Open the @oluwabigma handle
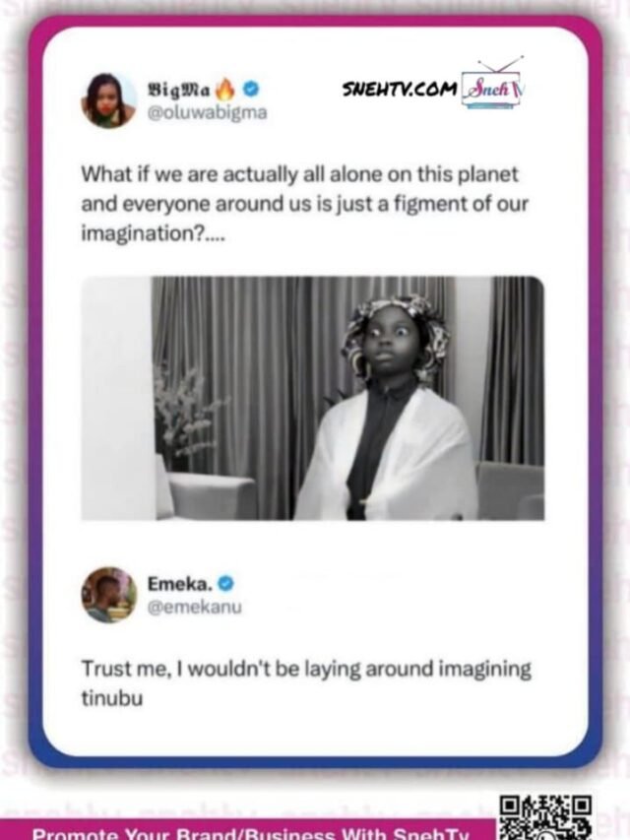 click(207, 113)
